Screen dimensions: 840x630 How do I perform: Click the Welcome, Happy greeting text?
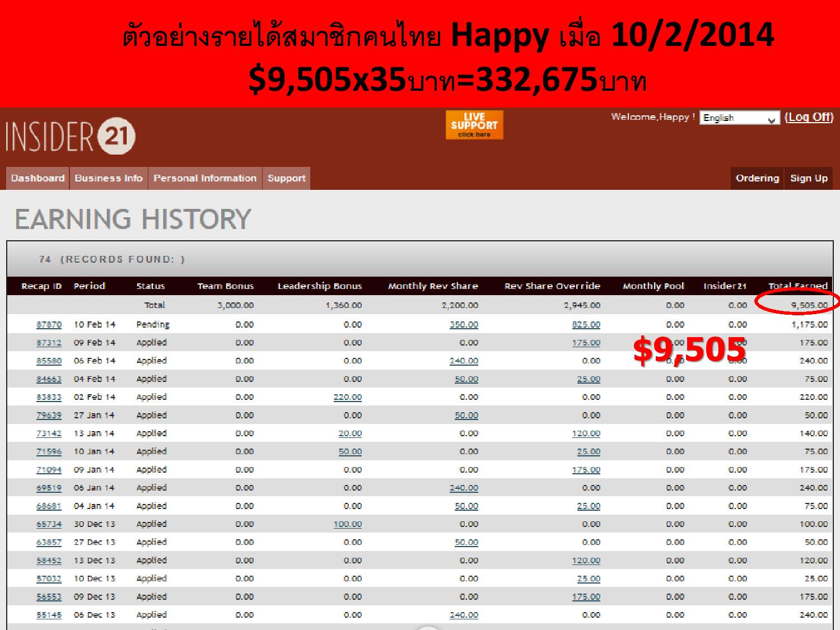tap(653, 117)
